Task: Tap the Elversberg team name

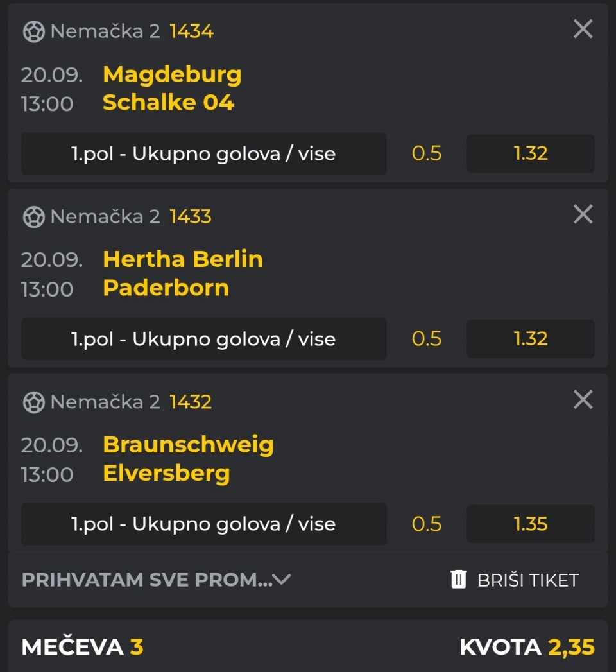Action: point(166,474)
